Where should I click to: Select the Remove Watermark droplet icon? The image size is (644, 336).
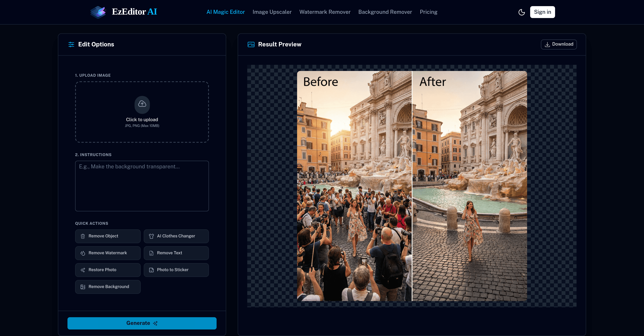click(x=83, y=253)
